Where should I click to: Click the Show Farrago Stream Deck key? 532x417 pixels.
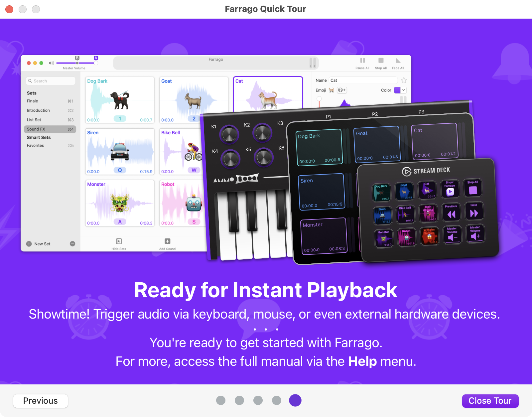(x=450, y=189)
